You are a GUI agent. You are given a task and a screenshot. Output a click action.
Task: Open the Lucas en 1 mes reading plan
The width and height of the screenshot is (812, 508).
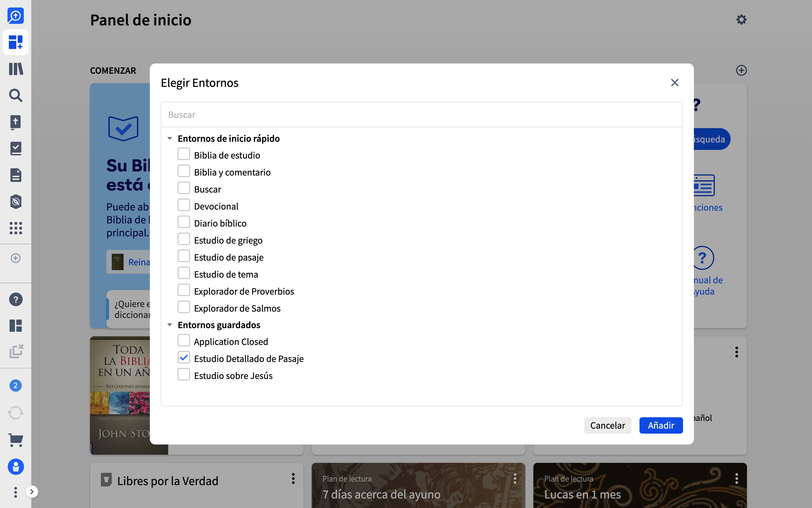click(x=582, y=494)
